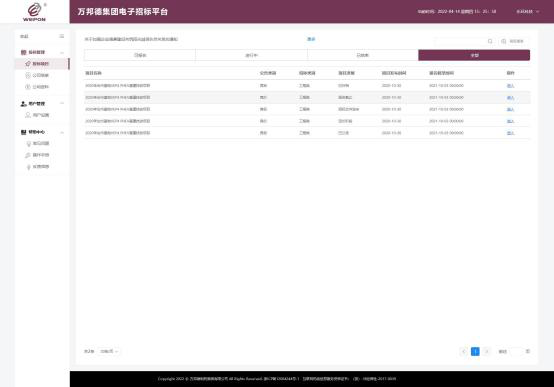Click the project name in the fifth row
The image size is (554, 387).
coord(118,133)
